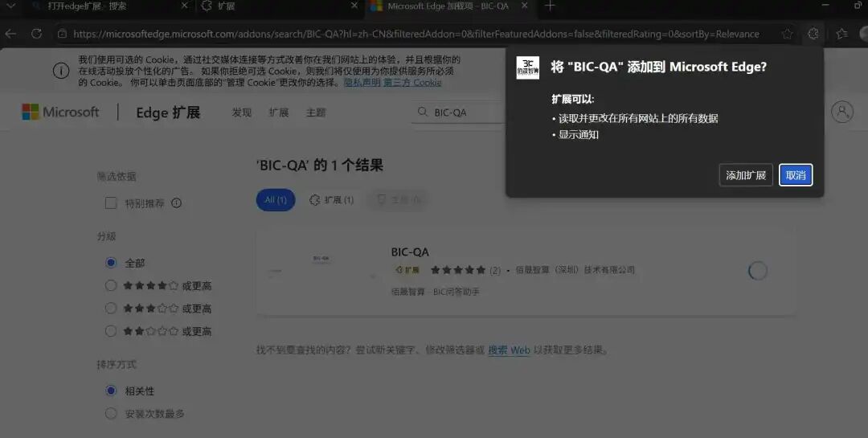Click the info icon next to 特别推荐
The image size is (868, 438).
(x=177, y=203)
